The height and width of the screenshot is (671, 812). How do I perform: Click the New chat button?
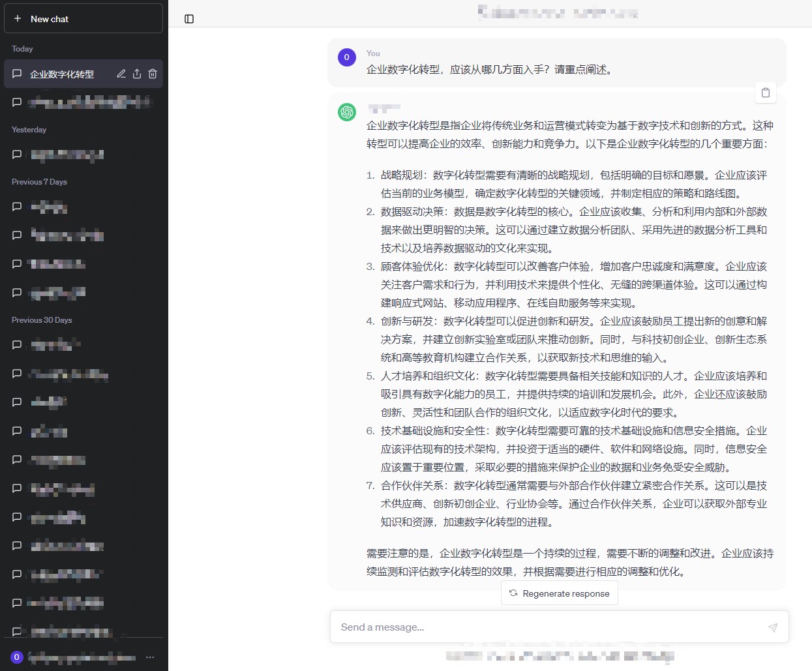point(83,19)
